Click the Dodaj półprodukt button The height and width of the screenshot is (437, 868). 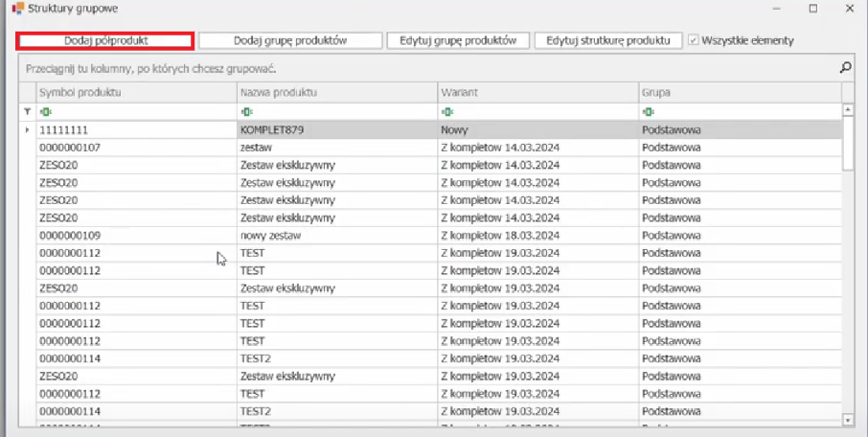click(105, 41)
